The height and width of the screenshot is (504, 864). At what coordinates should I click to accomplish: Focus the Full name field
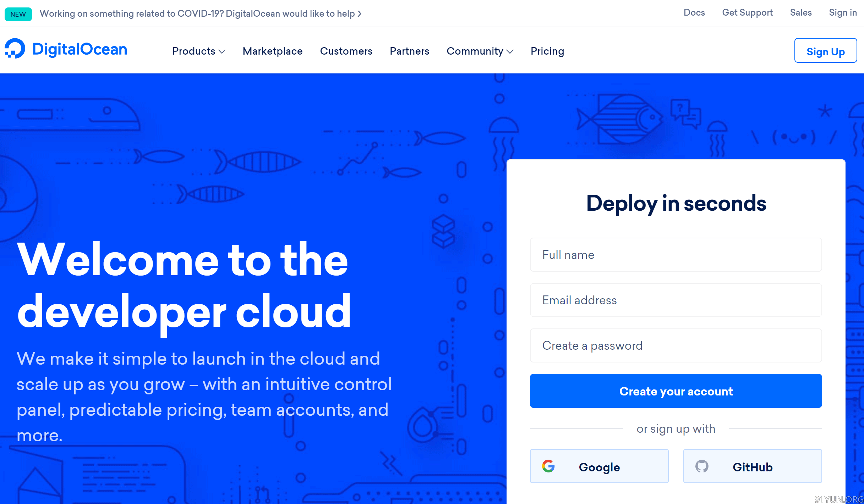coord(676,255)
